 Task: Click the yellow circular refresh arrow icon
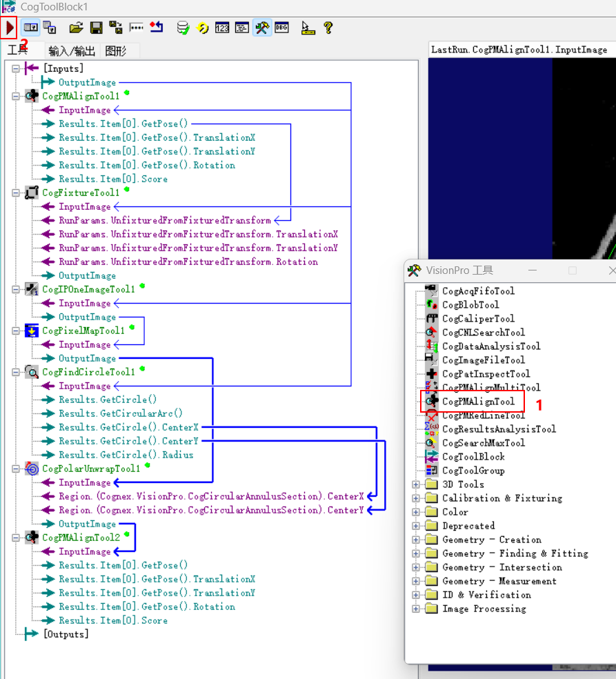pyautogui.click(x=202, y=28)
